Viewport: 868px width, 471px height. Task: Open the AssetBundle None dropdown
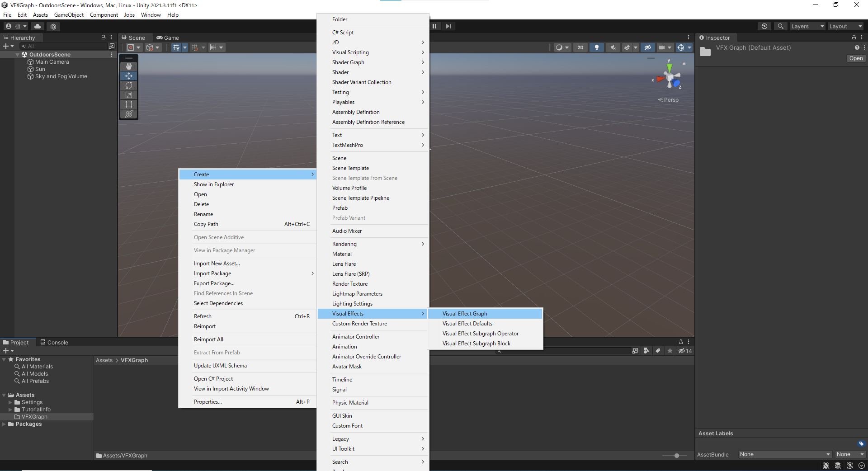[784, 454]
